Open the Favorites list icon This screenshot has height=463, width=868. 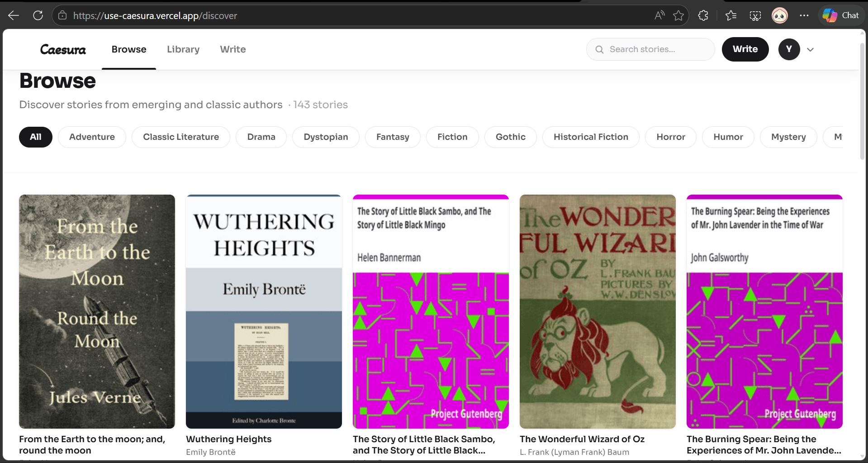[x=731, y=15]
